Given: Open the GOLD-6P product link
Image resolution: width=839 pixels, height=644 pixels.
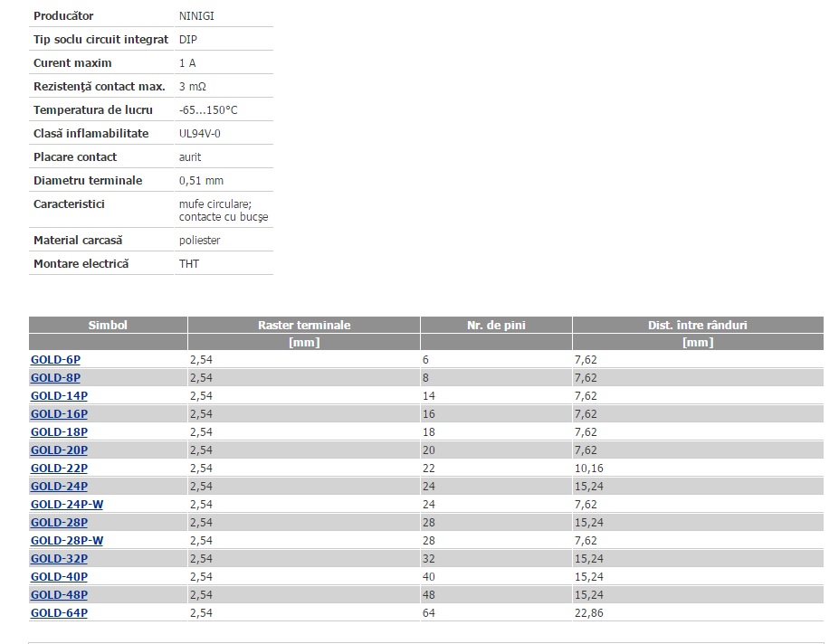Looking at the screenshot, I should 55,359.
